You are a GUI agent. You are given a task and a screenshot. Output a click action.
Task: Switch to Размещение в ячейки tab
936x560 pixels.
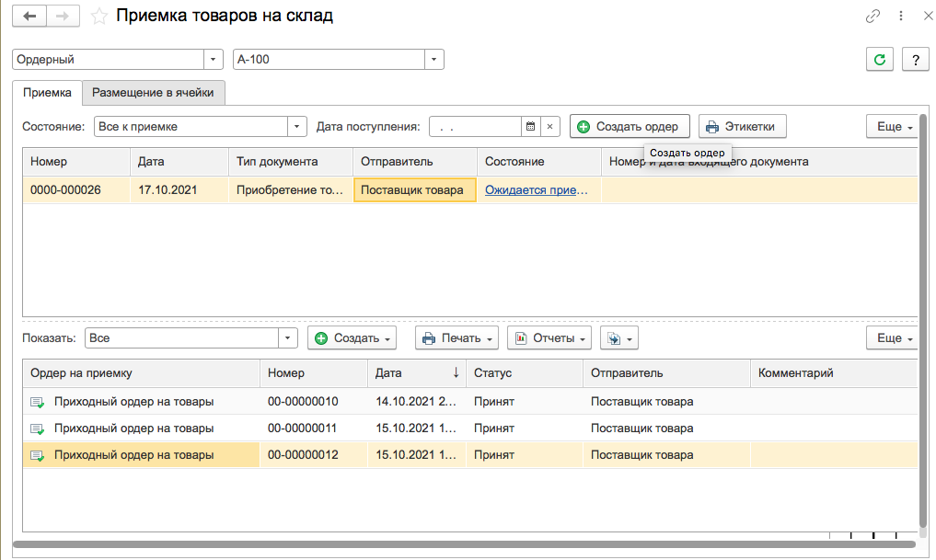[153, 93]
